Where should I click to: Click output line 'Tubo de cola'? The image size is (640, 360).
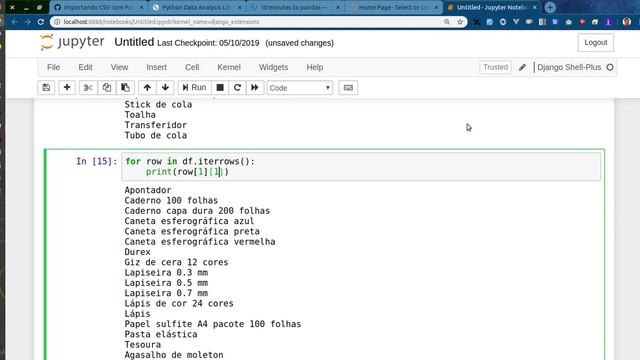click(x=156, y=136)
